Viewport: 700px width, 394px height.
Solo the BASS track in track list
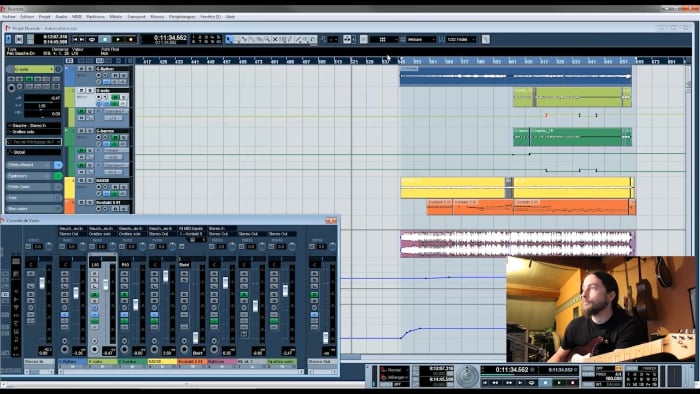(x=90, y=180)
